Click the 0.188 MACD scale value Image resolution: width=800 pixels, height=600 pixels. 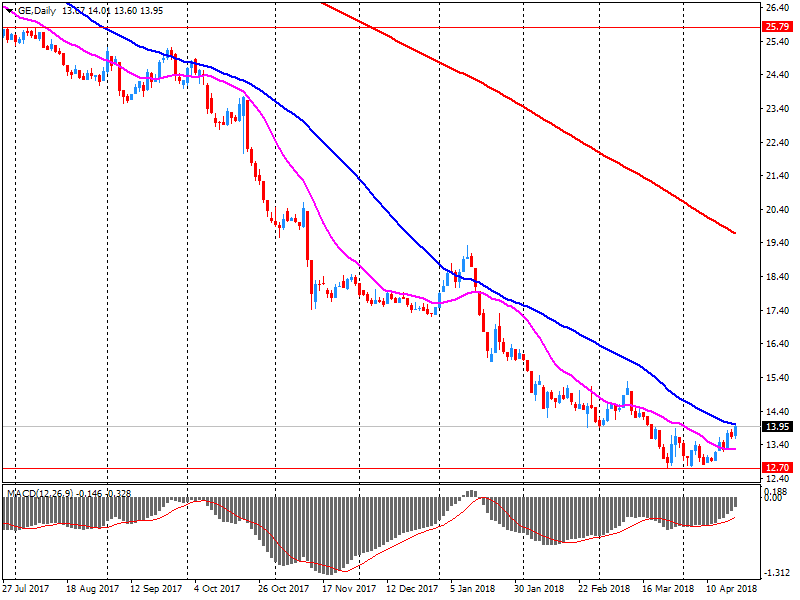tap(778, 490)
